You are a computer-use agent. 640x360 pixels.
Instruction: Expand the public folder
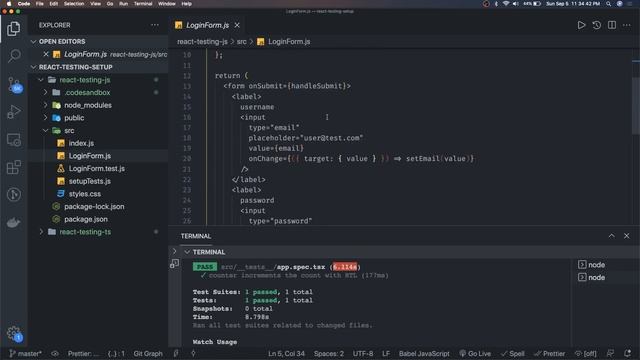(45, 118)
